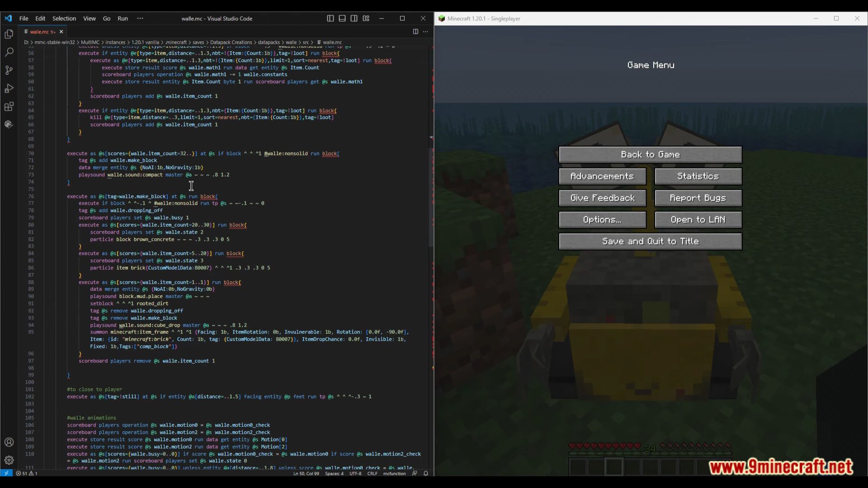The image size is (868, 488).
Task: Select the Extensions icon in activity bar
Action: (x=9, y=105)
